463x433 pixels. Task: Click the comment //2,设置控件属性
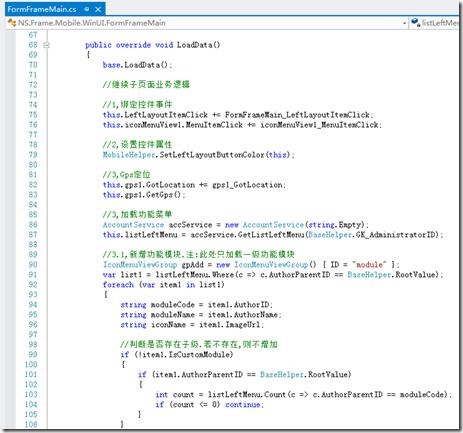coord(137,144)
